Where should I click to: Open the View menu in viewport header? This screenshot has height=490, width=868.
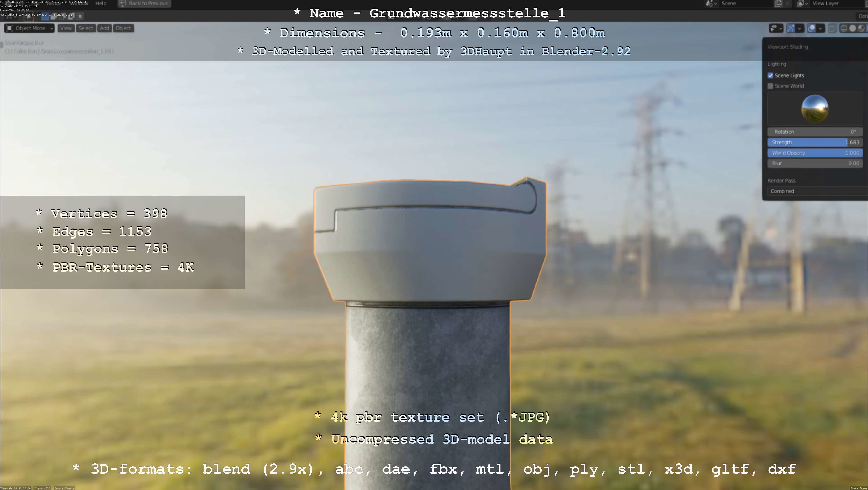(x=66, y=28)
